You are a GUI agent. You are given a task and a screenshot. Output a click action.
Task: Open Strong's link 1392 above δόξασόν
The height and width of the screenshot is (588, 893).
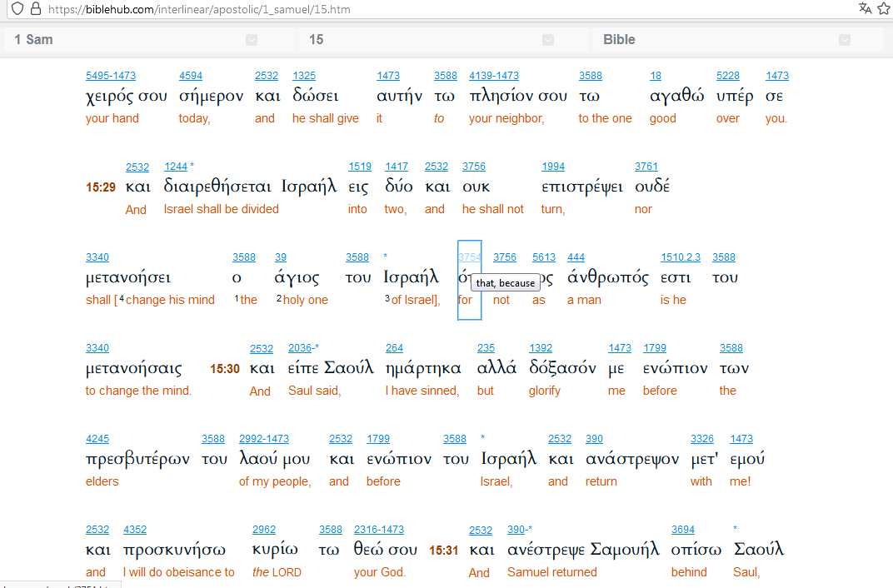tap(541, 348)
